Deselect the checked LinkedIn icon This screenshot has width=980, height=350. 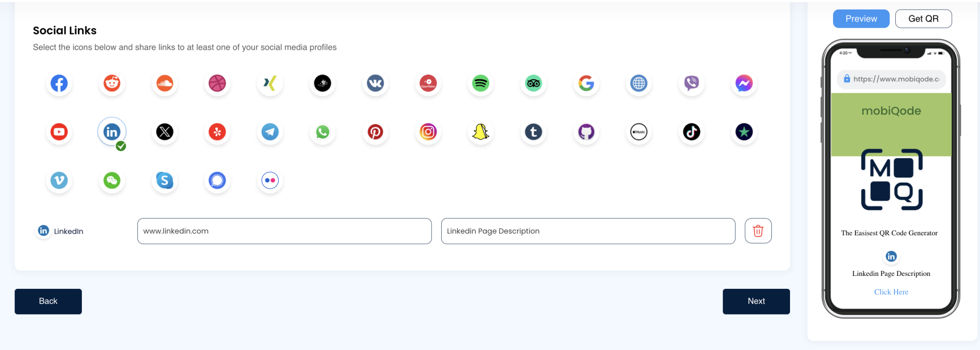112,132
